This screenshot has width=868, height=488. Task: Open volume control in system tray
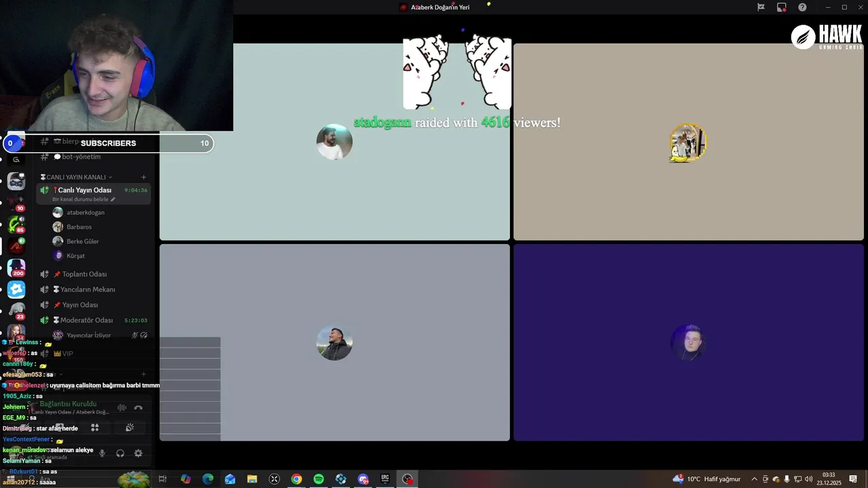pyautogui.click(x=808, y=479)
